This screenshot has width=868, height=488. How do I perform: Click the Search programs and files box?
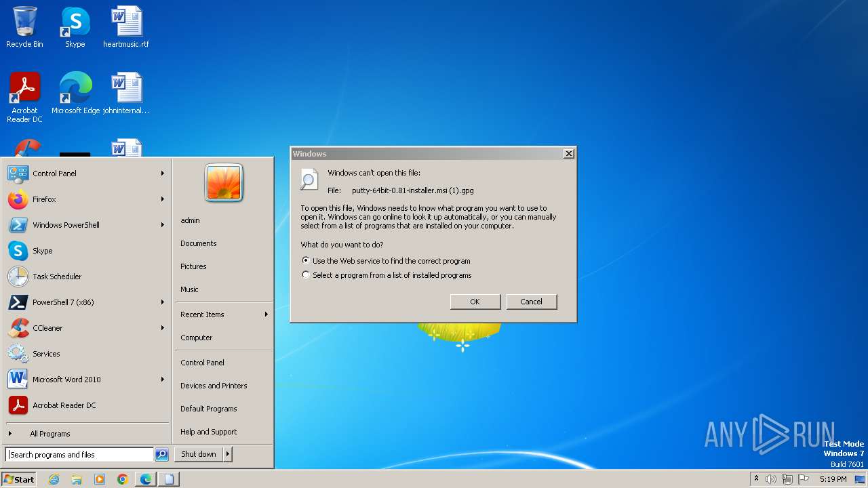click(79, 455)
